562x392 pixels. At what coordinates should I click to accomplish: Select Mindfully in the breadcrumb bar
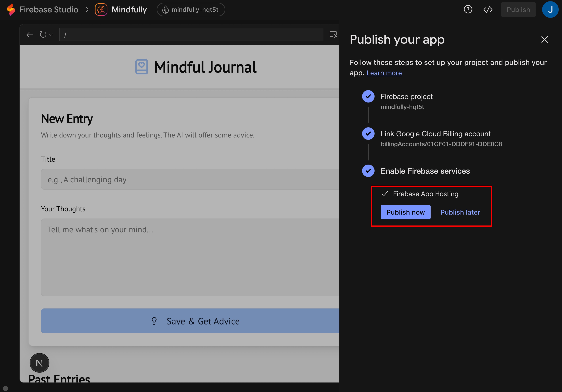pos(129,9)
